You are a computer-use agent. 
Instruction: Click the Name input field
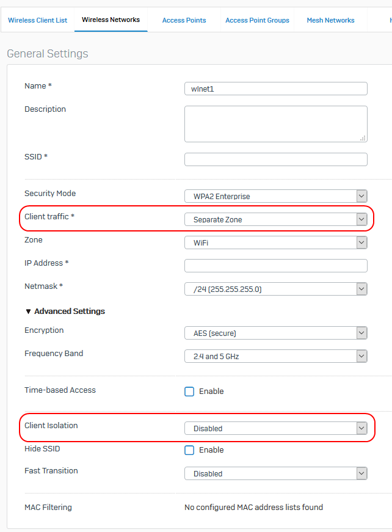coord(276,89)
